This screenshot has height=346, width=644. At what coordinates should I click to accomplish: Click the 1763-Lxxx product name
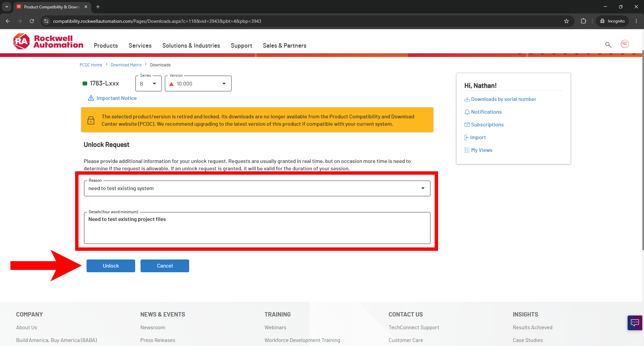[x=104, y=83]
